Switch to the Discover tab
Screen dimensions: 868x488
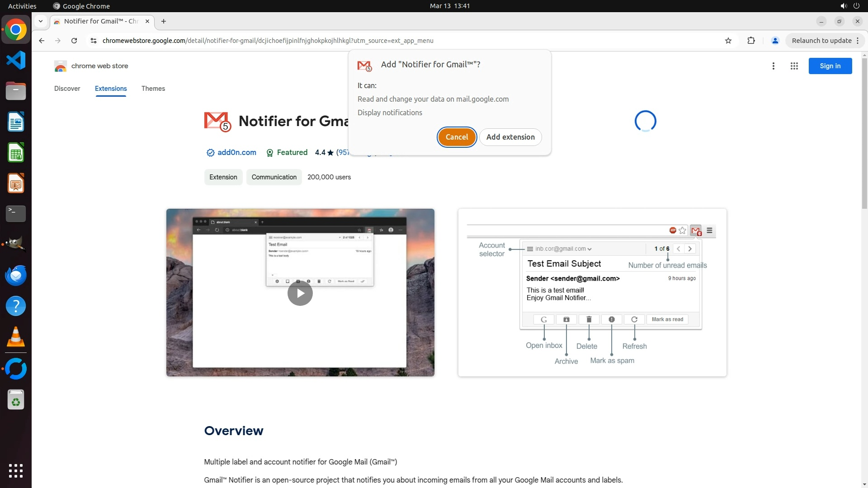[67, 89]
